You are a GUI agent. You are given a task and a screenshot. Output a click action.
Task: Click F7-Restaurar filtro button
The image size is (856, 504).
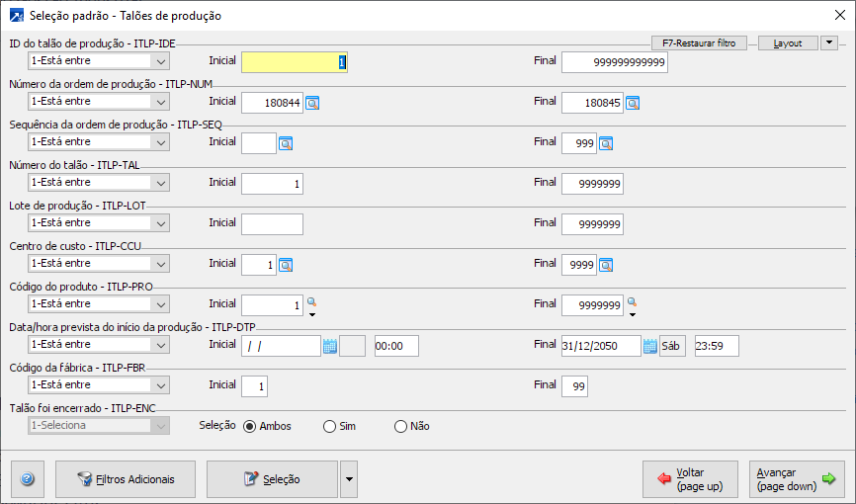(x=699, y=42)
